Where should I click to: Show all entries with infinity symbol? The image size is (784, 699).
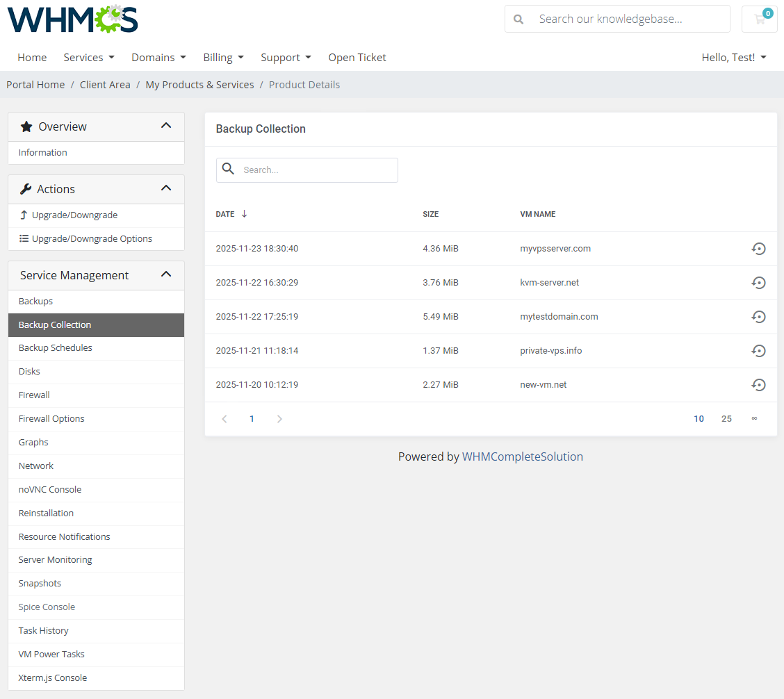click(x=755, y=418)
